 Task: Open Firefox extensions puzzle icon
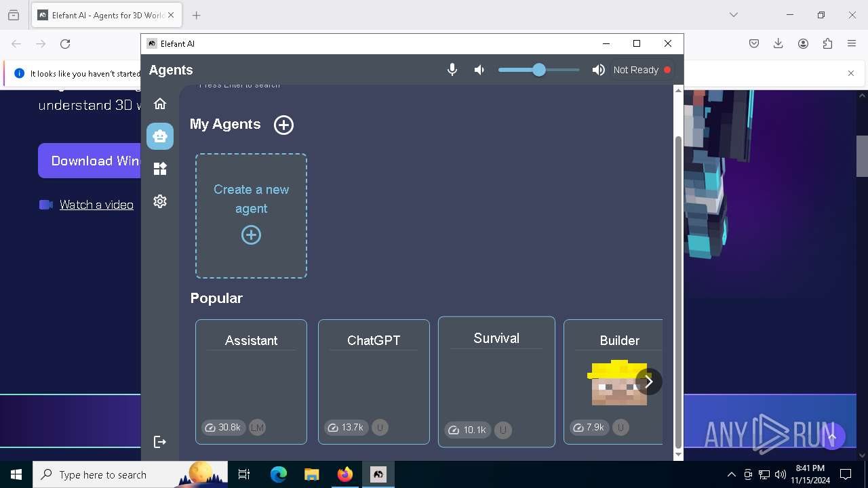coord(827,43)
